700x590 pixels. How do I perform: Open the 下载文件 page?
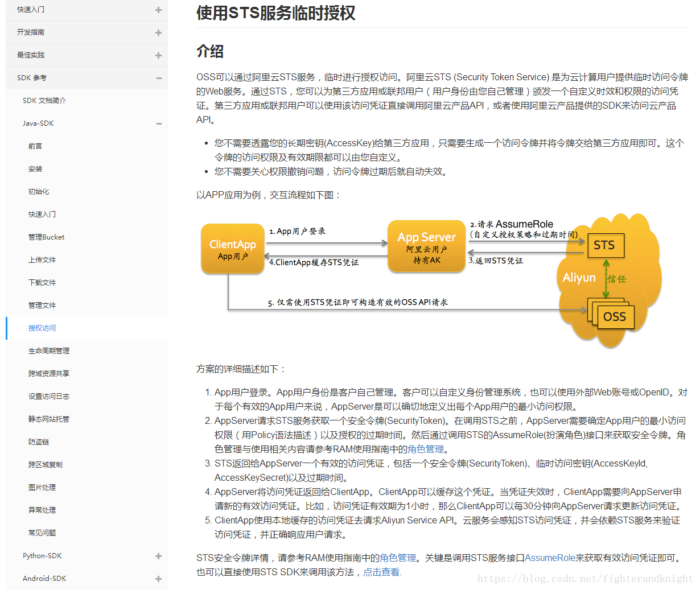click(x=42, y=283)
